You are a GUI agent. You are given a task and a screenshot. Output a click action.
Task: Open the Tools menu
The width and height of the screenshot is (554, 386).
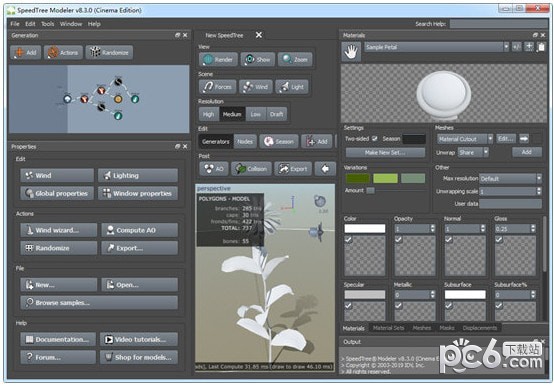click(47, 24)
